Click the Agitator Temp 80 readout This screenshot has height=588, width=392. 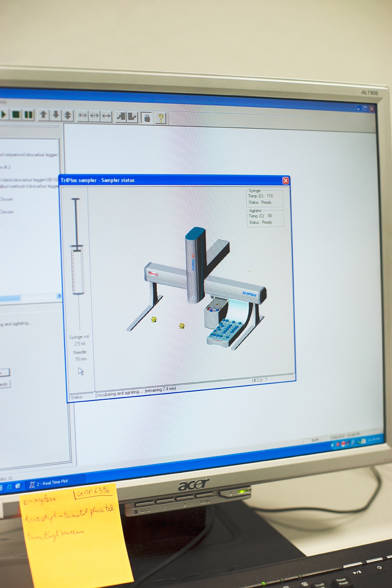pyautogui.click(x=260, y=216)
